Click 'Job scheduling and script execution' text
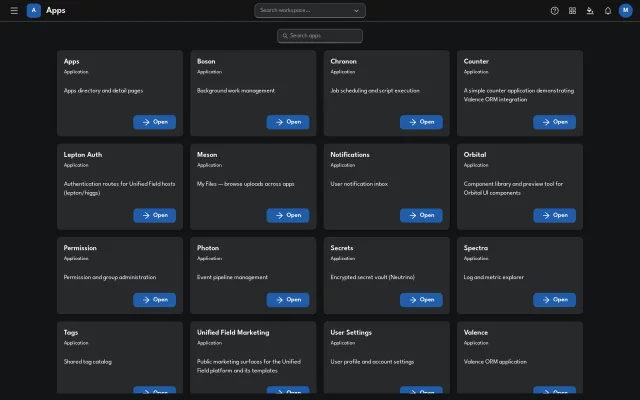 375,91
